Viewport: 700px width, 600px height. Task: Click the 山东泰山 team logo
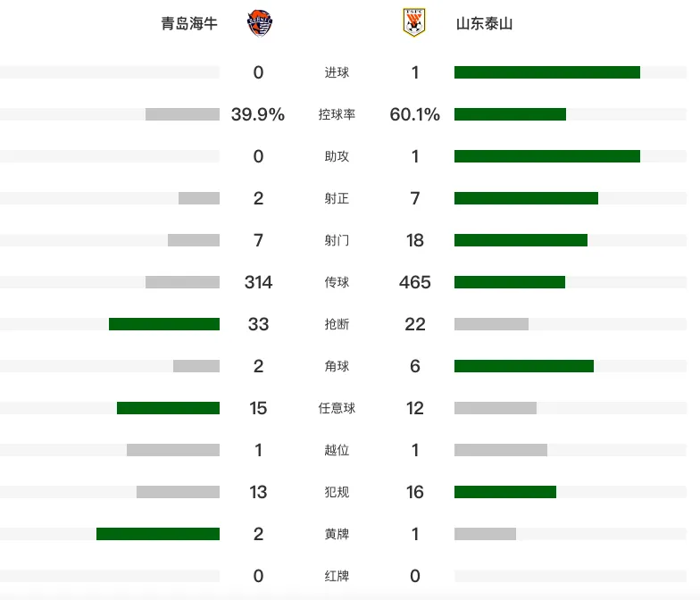414,22
